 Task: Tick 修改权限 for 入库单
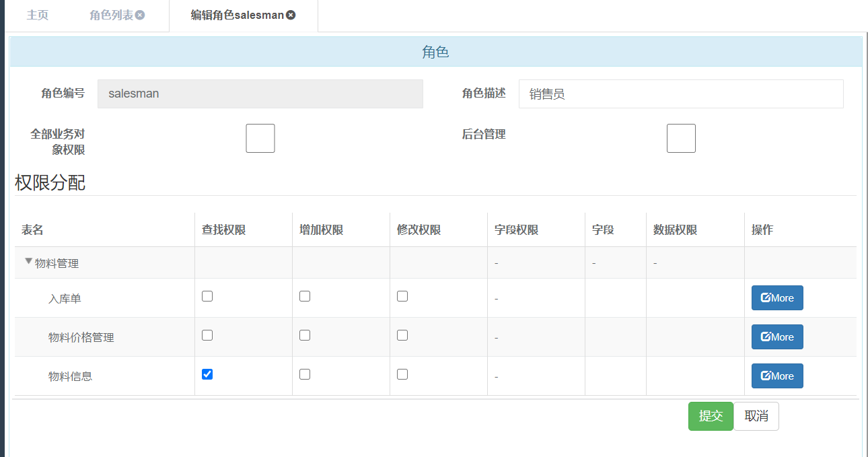tap(402, 296)
